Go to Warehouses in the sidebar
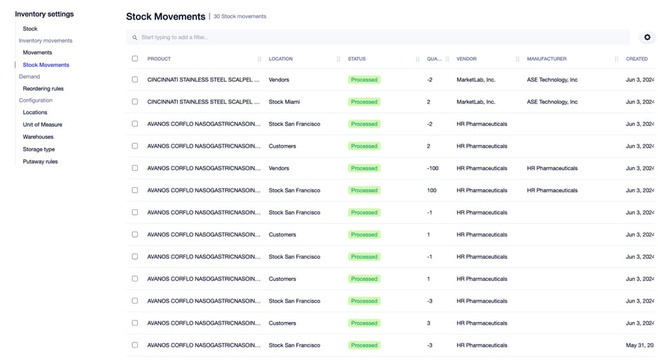Screen dimensions: 658x362 [38, 137]
